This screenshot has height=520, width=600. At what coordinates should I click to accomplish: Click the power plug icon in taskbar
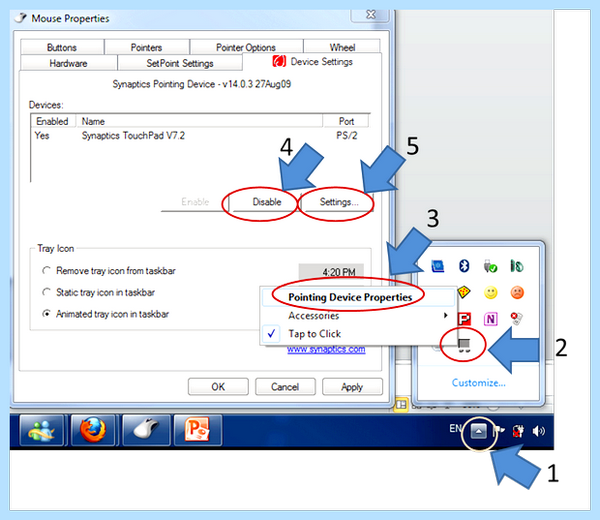pyautogui.click(x=518, y=431)
